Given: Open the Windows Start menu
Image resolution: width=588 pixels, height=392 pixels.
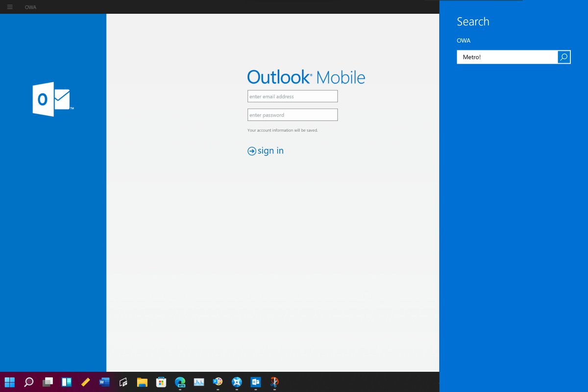Looking at the screenshot, I should (10, 382).
